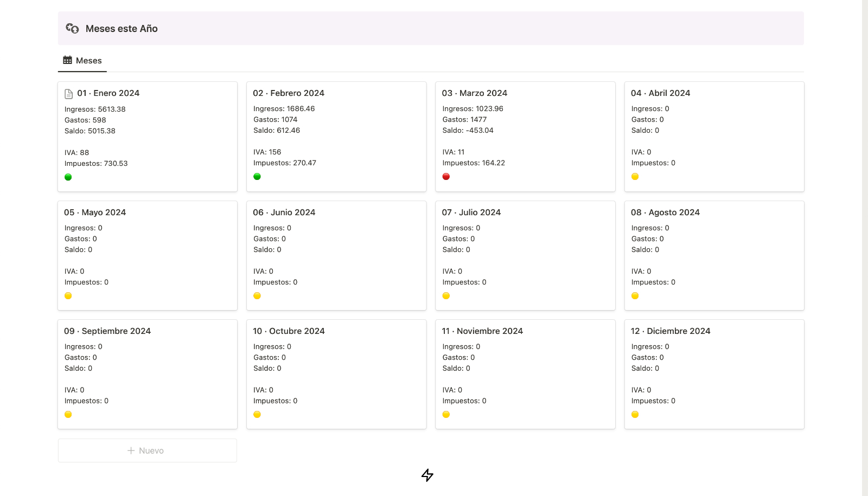This screenshot has width=868, height=496.
Task: Click the page icon on Enero 2024 card
Action: pyautogui.click(x=69, y=94)
